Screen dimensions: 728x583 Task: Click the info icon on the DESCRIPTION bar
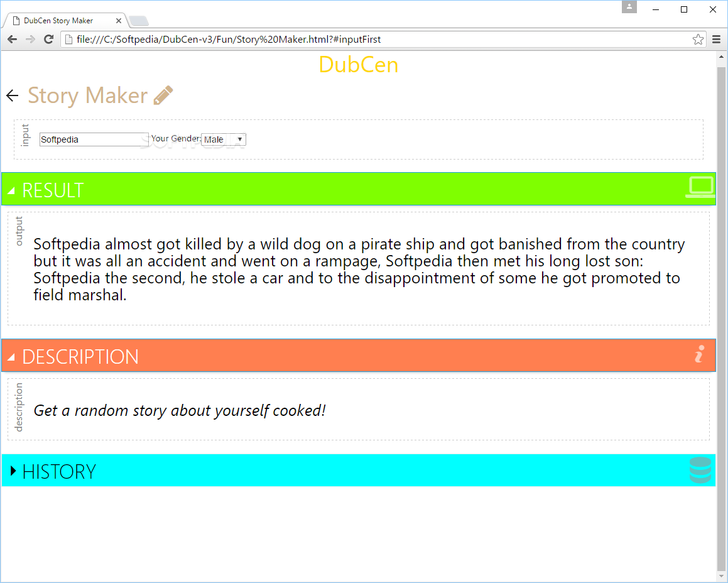[699, 354]
